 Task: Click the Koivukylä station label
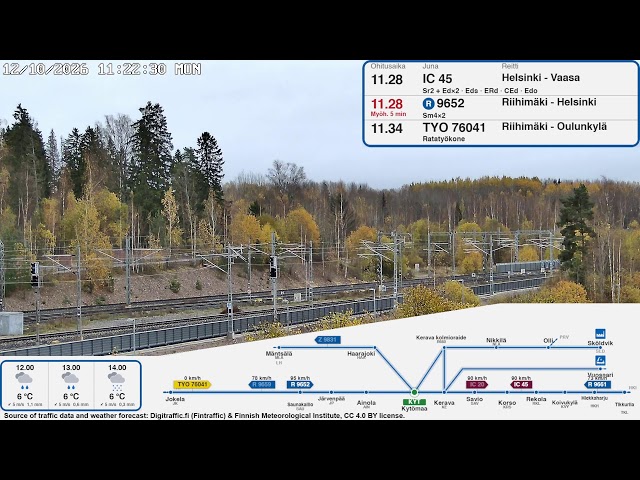565,403
